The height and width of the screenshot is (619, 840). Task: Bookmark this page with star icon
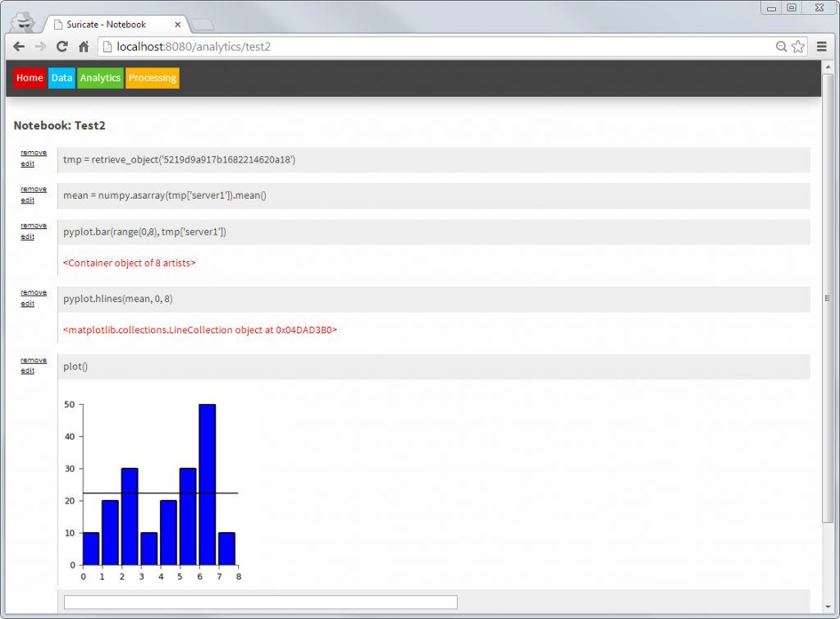coord(797,47)
